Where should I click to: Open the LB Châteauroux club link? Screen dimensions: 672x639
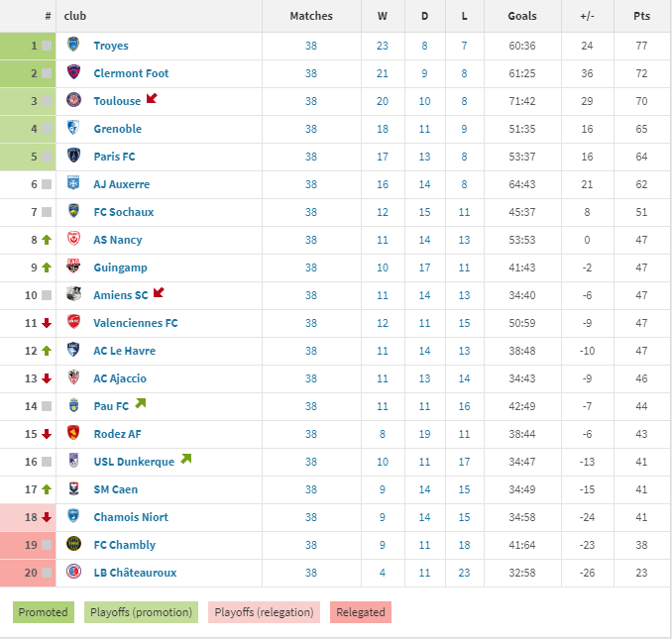135,573
